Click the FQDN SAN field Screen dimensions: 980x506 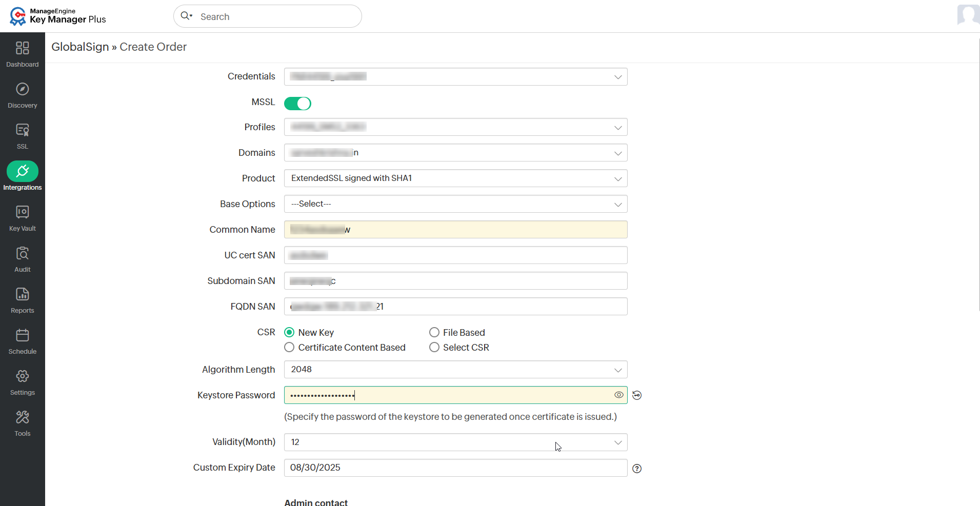point(456,307)
